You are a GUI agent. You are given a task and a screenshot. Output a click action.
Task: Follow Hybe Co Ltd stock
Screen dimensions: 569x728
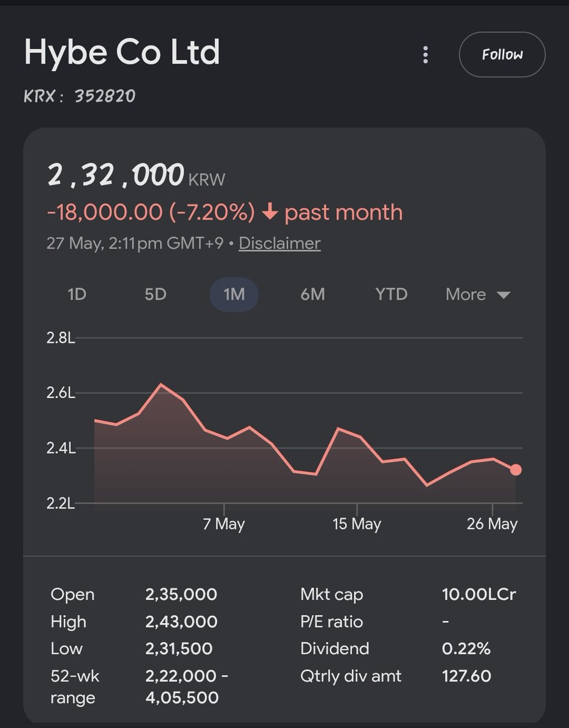502,55
